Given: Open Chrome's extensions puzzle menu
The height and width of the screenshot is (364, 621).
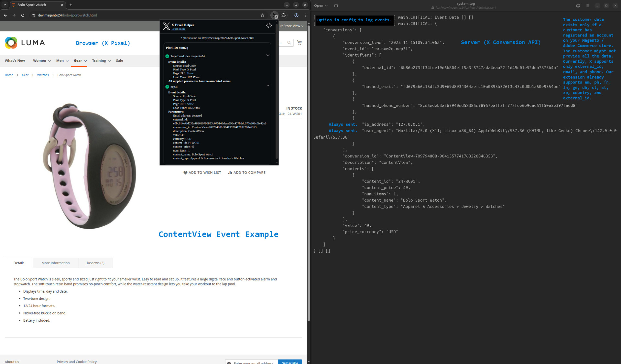Looking at the screenshot, I should [284, 15].
